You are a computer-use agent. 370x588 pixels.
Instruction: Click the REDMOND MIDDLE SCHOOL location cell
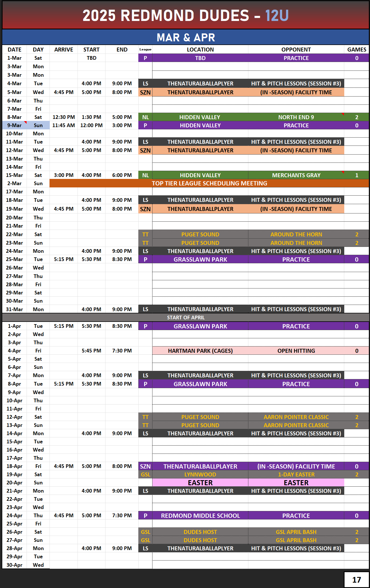(x=200, y=516)
